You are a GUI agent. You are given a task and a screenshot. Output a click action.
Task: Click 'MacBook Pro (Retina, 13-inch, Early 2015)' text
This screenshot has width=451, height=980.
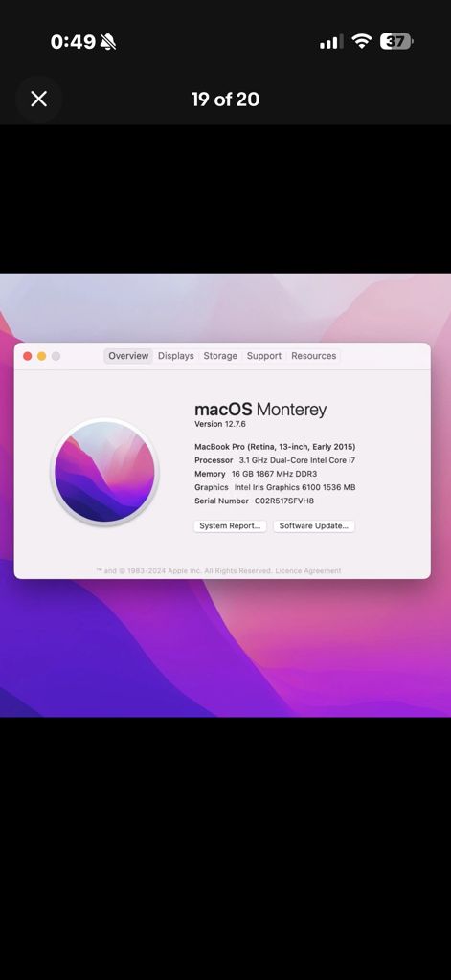(x=275, y=447)
